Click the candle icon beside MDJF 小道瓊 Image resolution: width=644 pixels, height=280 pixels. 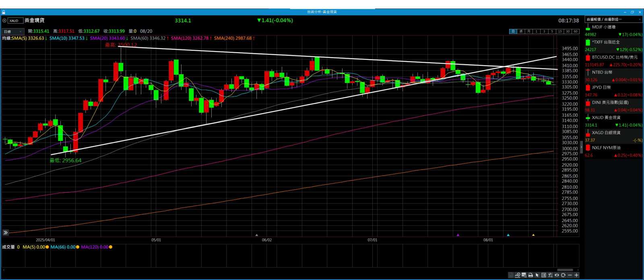(x=588, y=27)
